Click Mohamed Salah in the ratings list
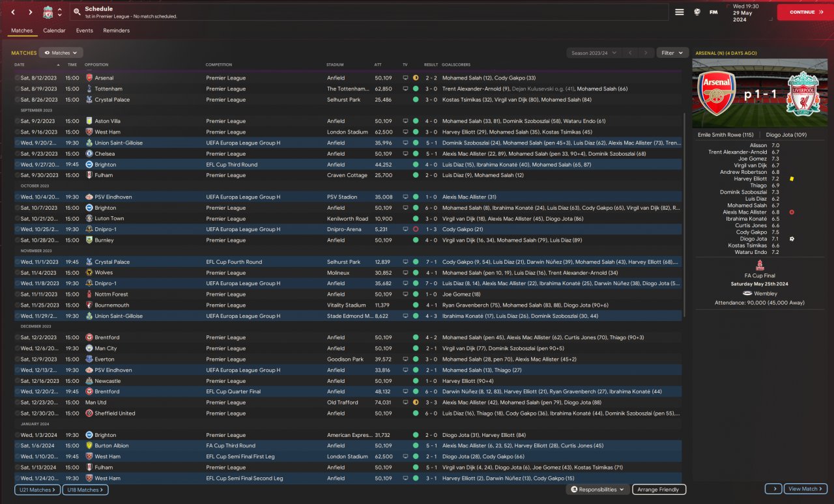 747,206
